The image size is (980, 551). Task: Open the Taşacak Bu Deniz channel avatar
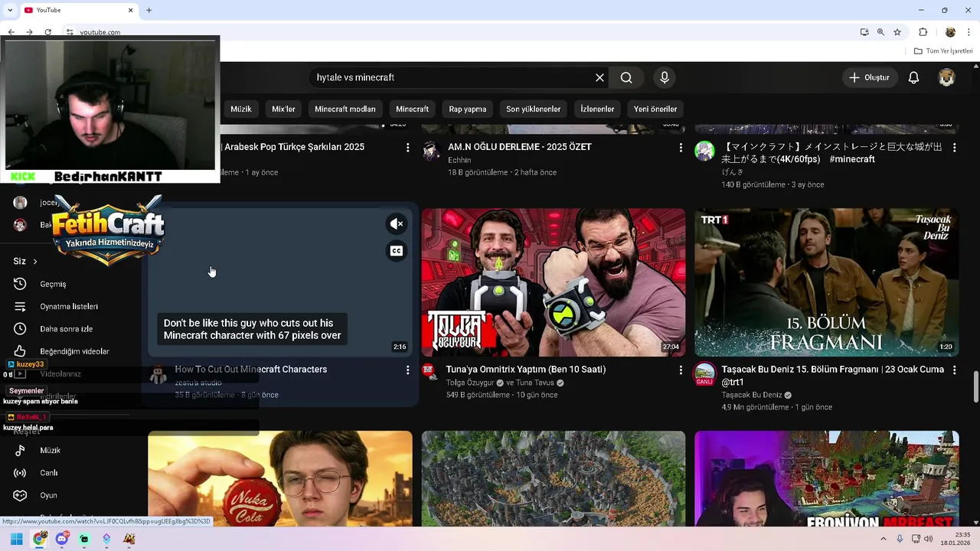point(704,373)
